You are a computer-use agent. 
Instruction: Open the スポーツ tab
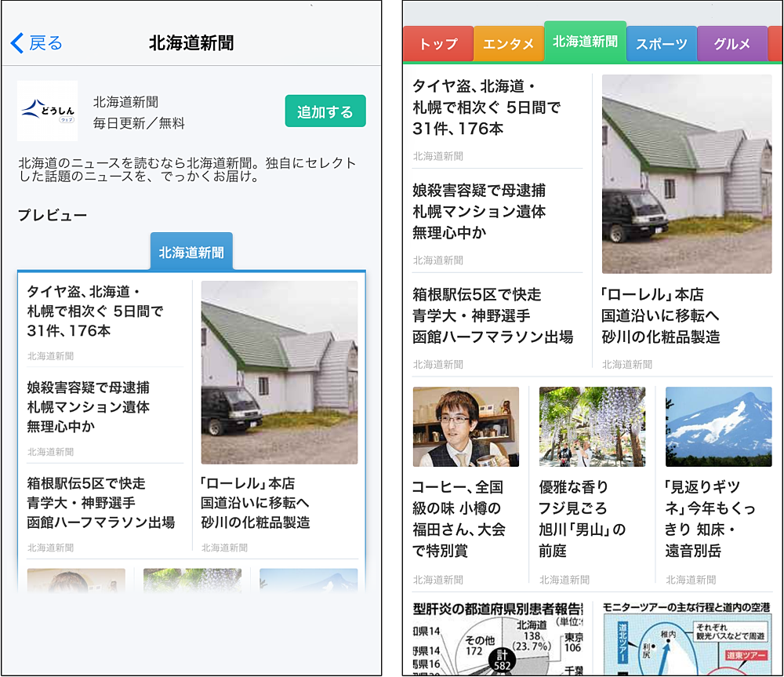[x=662, y=44]
